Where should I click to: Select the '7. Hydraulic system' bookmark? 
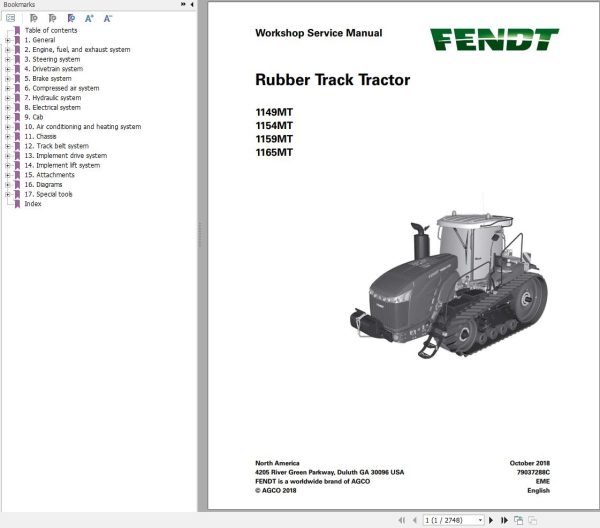(x=53, y=98)
